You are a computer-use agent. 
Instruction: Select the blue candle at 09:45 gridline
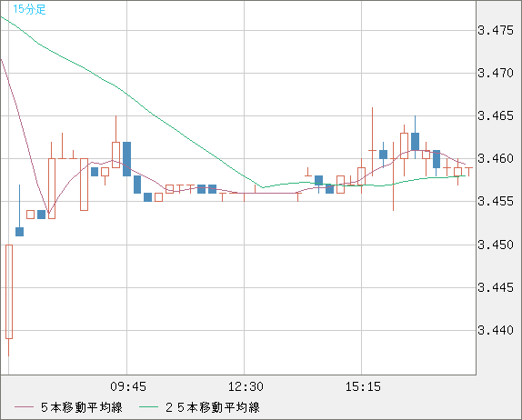tap(126, 159)
